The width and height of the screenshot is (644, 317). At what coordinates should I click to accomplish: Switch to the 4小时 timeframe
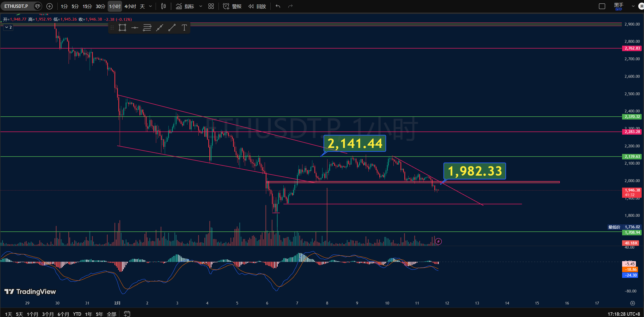point(130,6)
